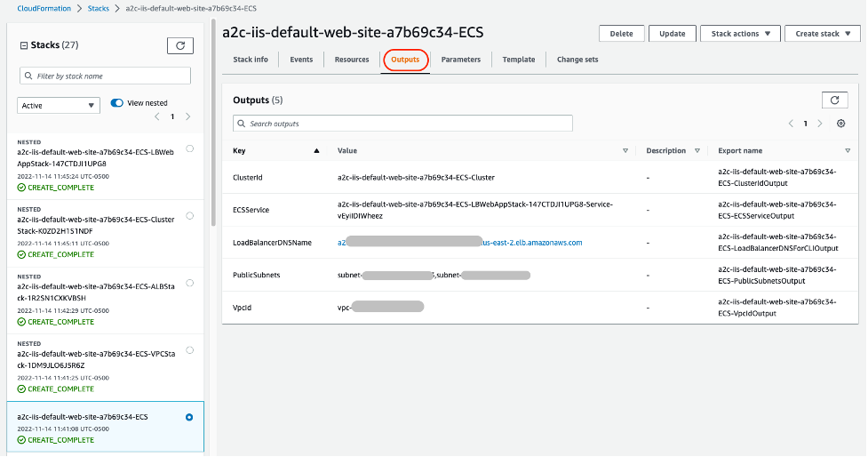Select the ECS-LBWebAppStack nested stack radio
This screenshot has width=868, height=457.
point(190,148)
